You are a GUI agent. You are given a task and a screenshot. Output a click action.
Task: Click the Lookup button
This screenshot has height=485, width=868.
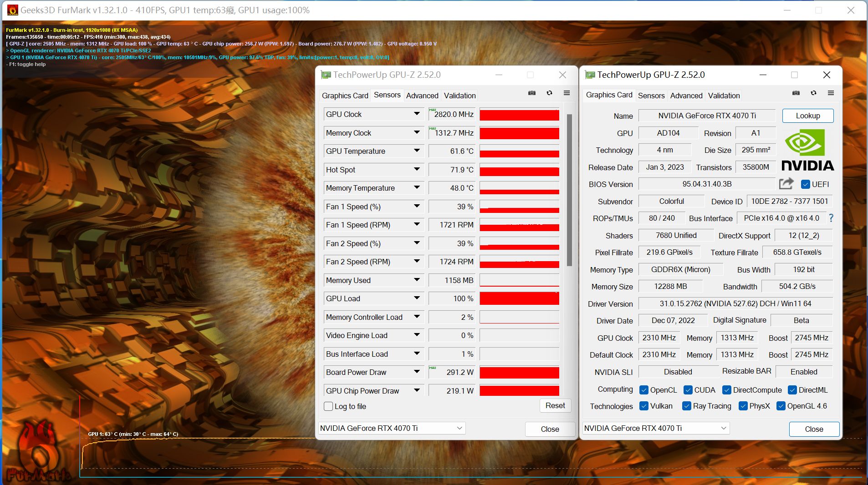pos(808,116)
